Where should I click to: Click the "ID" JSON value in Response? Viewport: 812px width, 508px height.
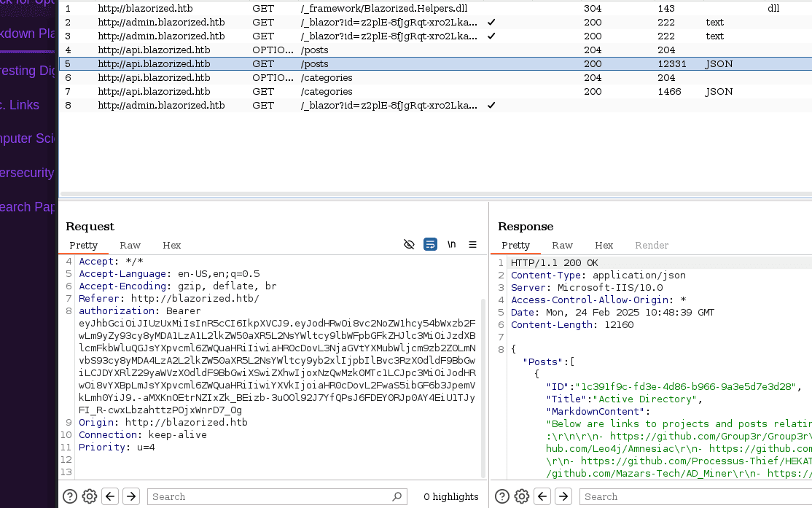[685, 387]
